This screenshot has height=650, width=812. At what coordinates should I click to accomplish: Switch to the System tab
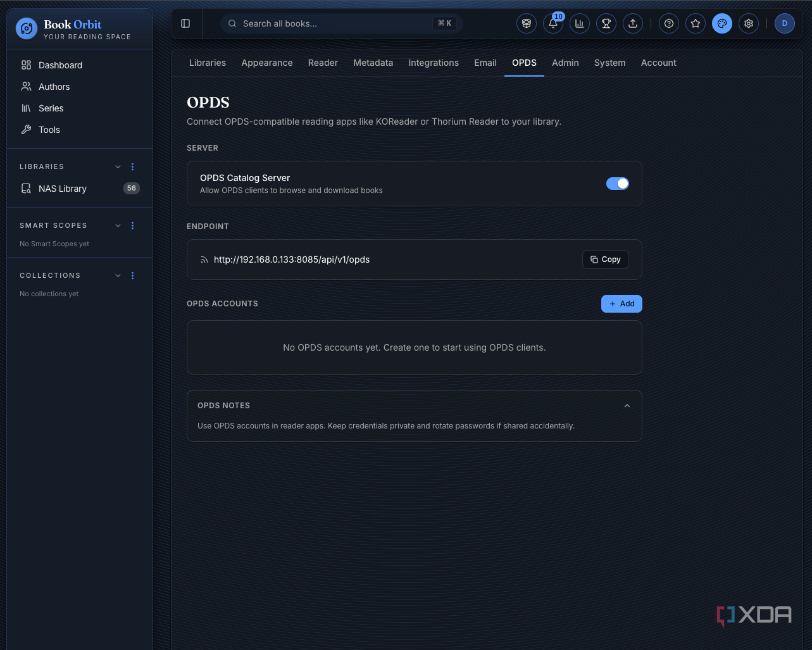point(610,63)
